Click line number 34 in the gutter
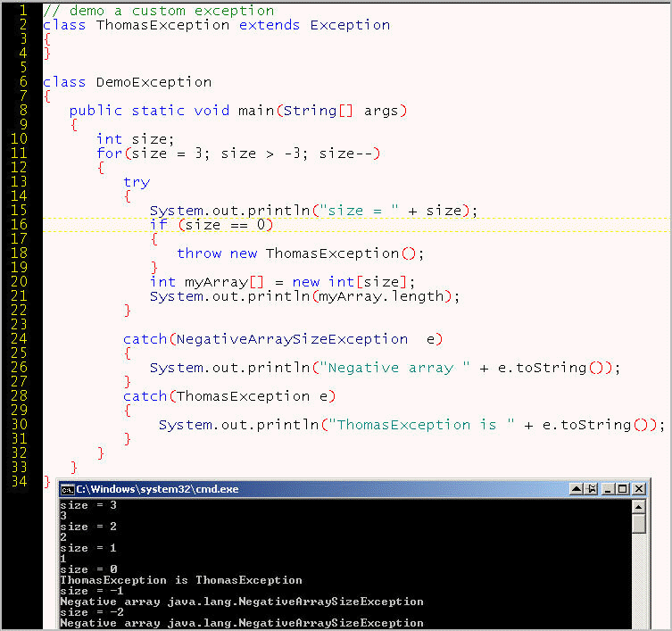Viewport: 672px width, 631px height. 20,481
